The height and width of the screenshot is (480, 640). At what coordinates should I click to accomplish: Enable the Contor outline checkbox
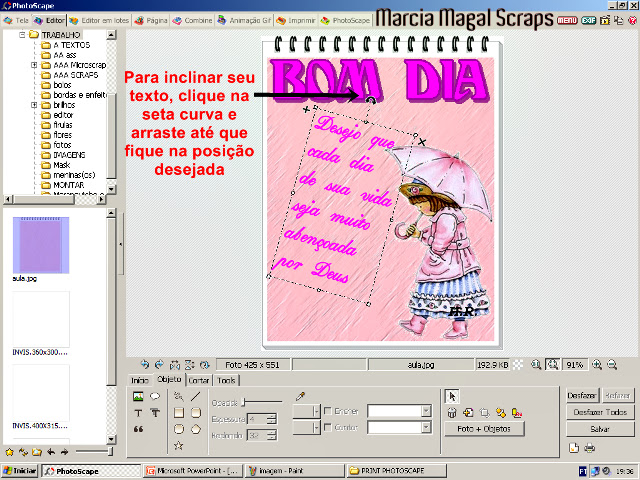(x=327, y=427)
